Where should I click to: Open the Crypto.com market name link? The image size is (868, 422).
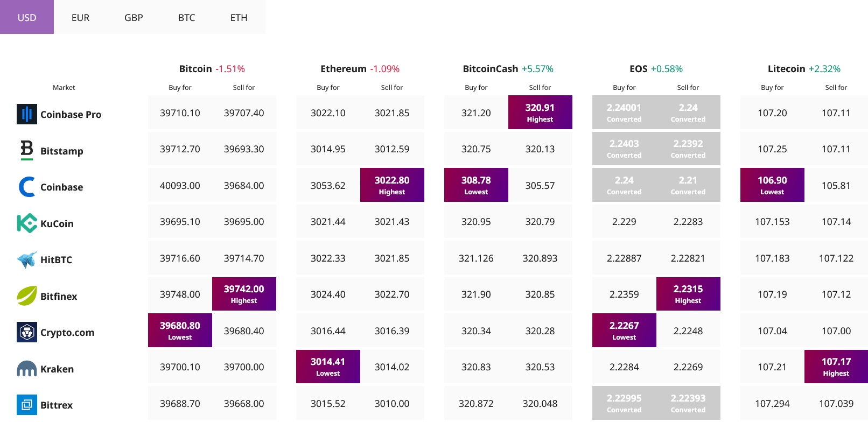[x=67, y=332]
